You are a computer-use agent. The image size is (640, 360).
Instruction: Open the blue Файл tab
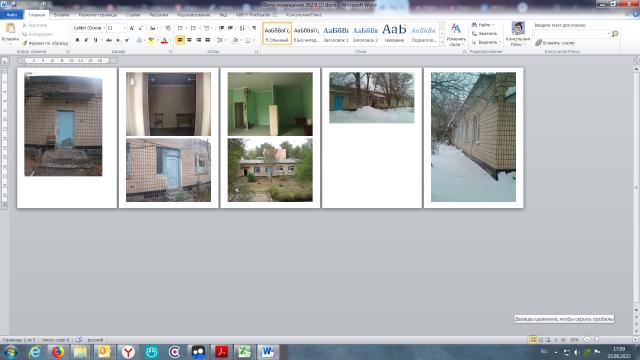(12, 15)
